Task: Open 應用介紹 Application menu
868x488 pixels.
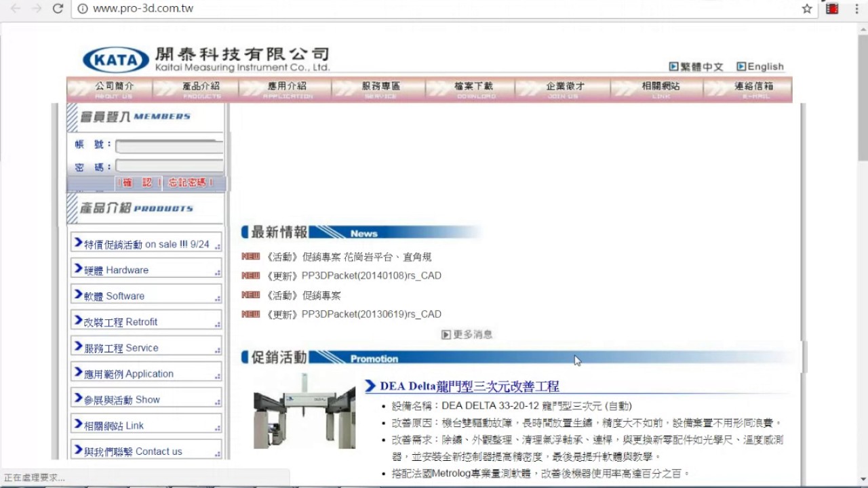Action: pos(285,89)
